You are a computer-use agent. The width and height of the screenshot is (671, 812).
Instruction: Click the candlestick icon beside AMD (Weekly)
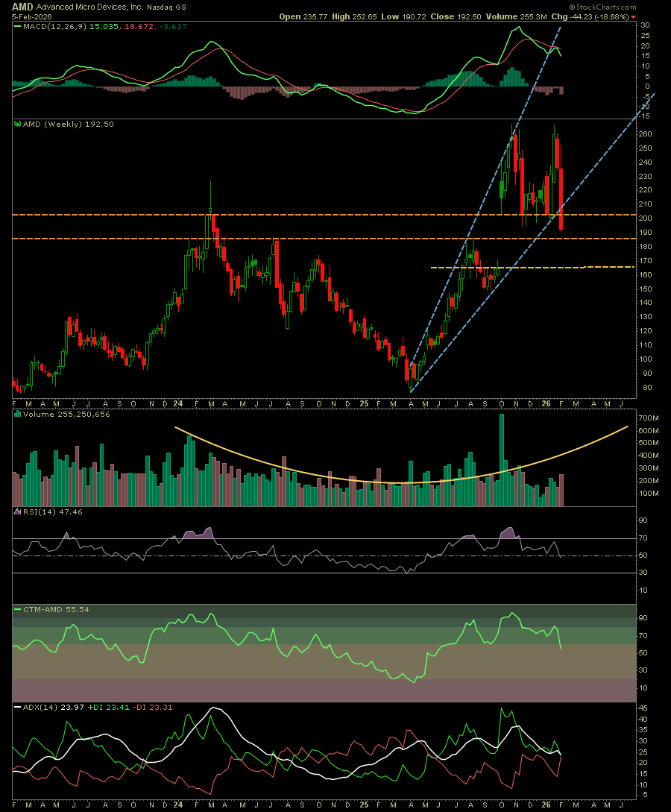pyautogui.click(x=17, y=124)
